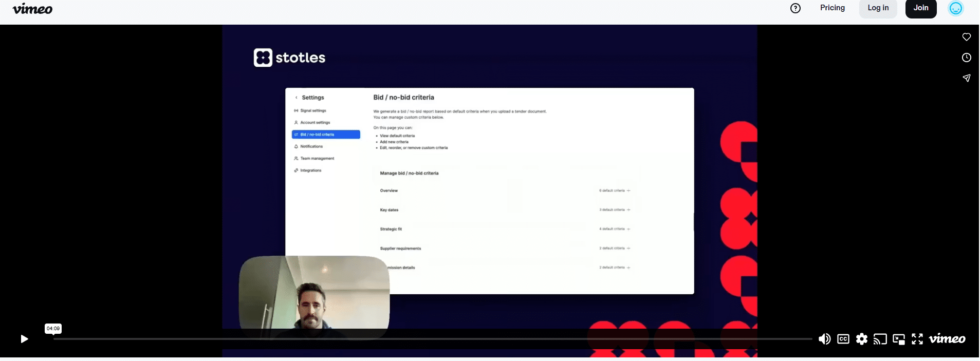This screenshot has height=361, width=980.
Task: Share the video via paper plane icon
Action: coord(967,78)
